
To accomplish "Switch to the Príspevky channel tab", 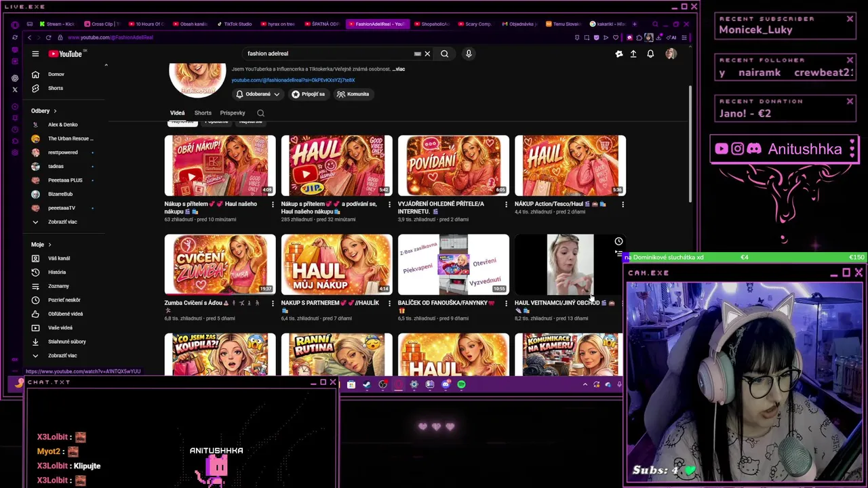I will tap(233, 113).
